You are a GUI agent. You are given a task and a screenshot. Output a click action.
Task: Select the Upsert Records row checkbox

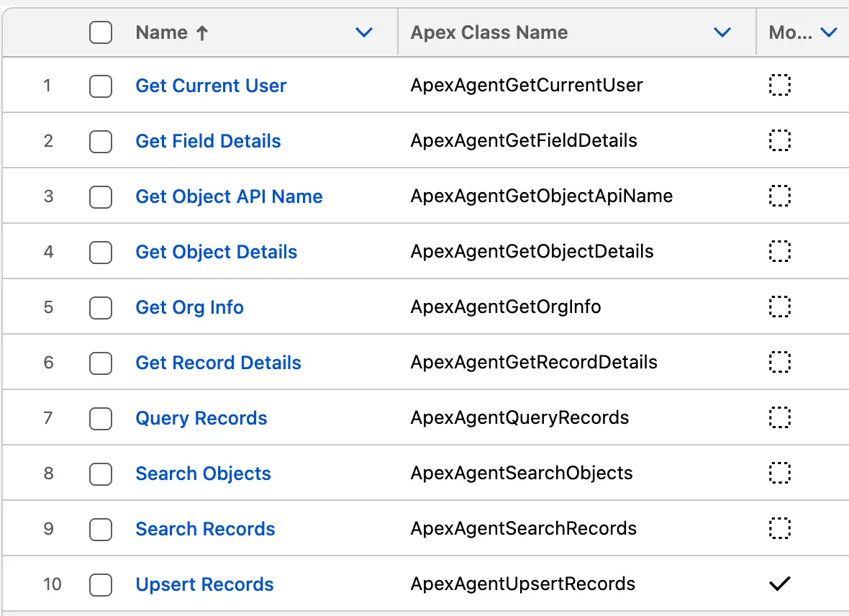pos(101,584)
